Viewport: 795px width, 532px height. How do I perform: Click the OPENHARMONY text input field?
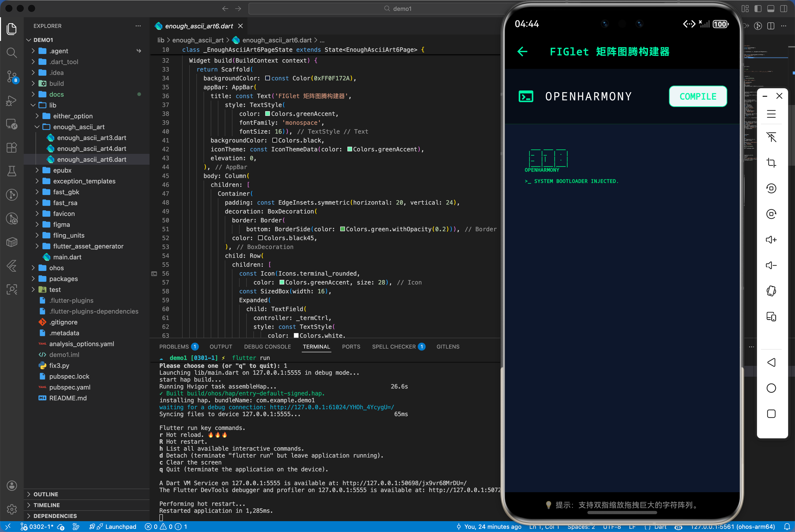point(588,96)
